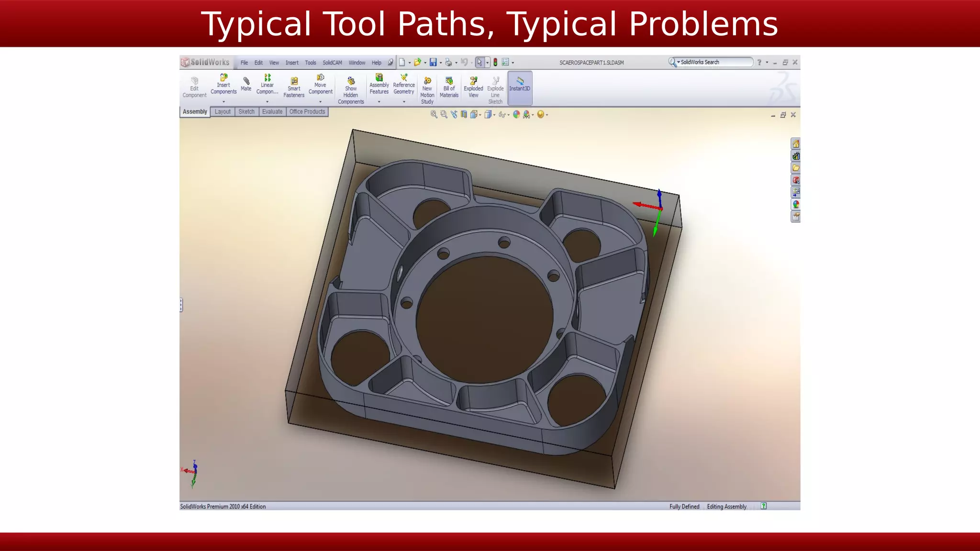The height and width of the screenshot is (551, 980).
Task: Click Zoom to Fit magnifier icon
Action: (x=434, y=114)
